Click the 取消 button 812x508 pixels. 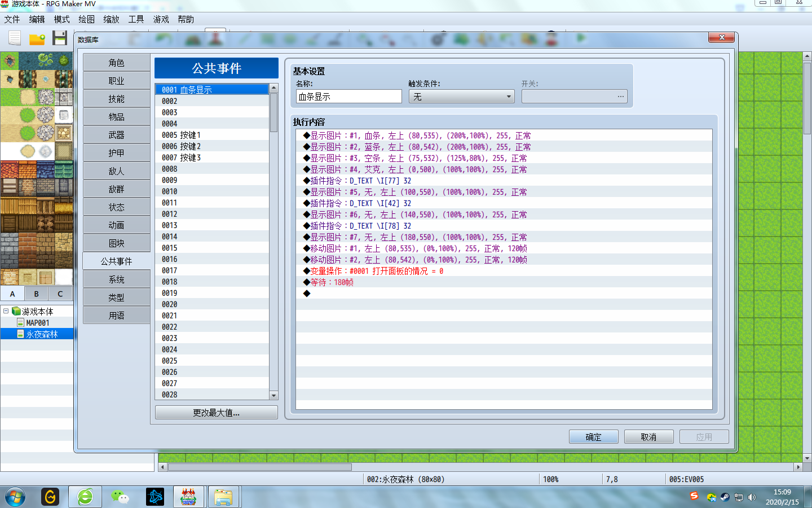pos(649,437)
